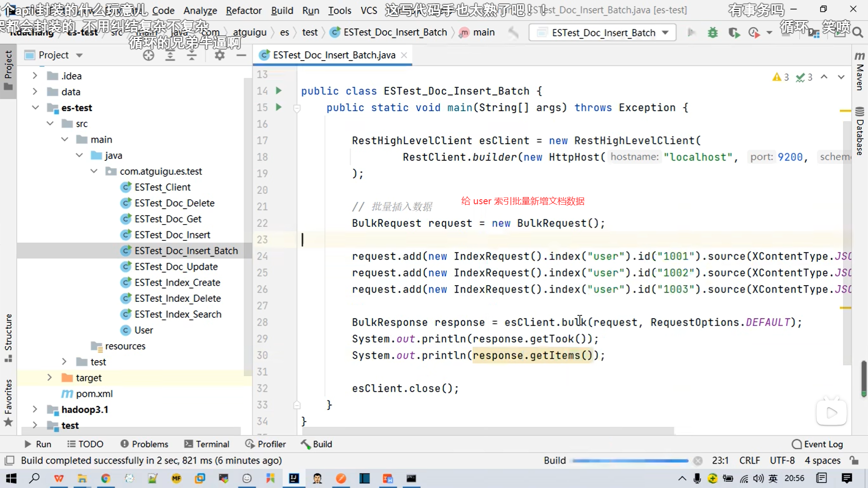Screen dimensions: 868x488
Task: Expand the target folder
Action: [x=49, y=378]
